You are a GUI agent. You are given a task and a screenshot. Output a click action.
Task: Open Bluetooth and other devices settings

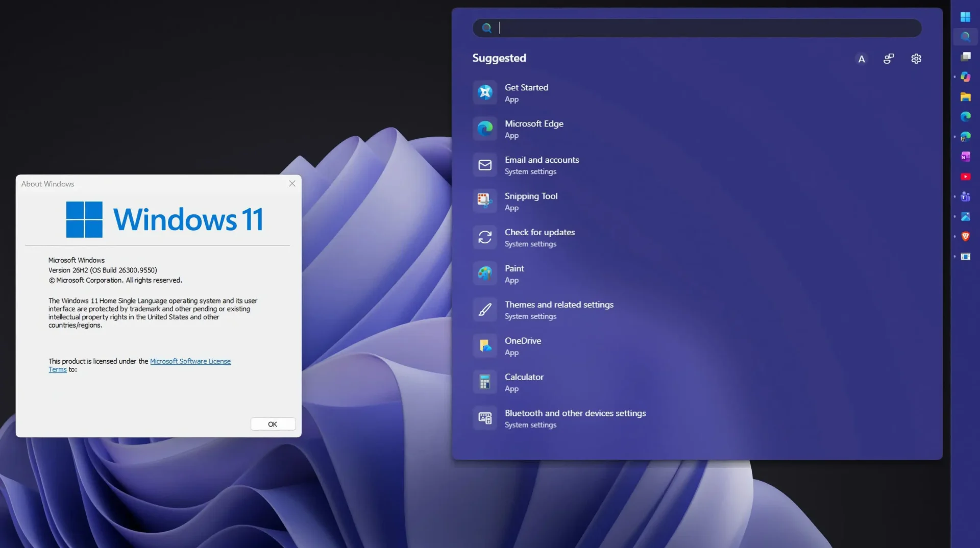click(x=697, y=419)
